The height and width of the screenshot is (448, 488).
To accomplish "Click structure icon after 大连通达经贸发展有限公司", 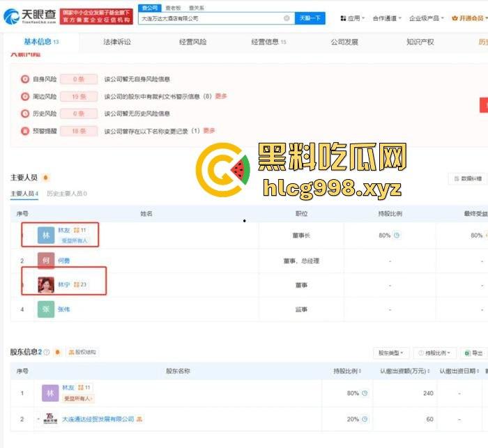I will (x=139, y=419).
